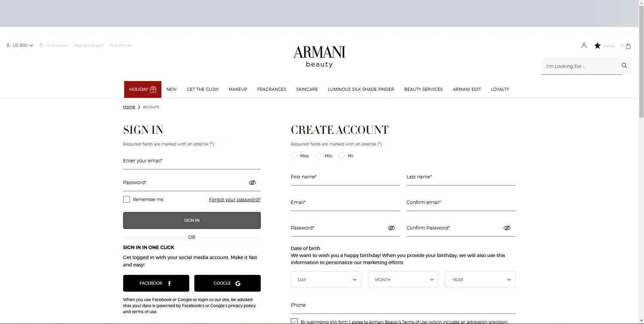Screen dimensions: 644x324
Task: Select the Miss radio button
Action: [x=294, y=156]
